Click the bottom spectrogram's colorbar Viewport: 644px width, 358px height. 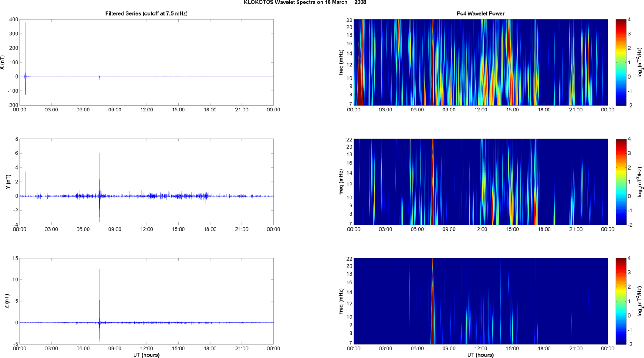[x=621, y=301]
